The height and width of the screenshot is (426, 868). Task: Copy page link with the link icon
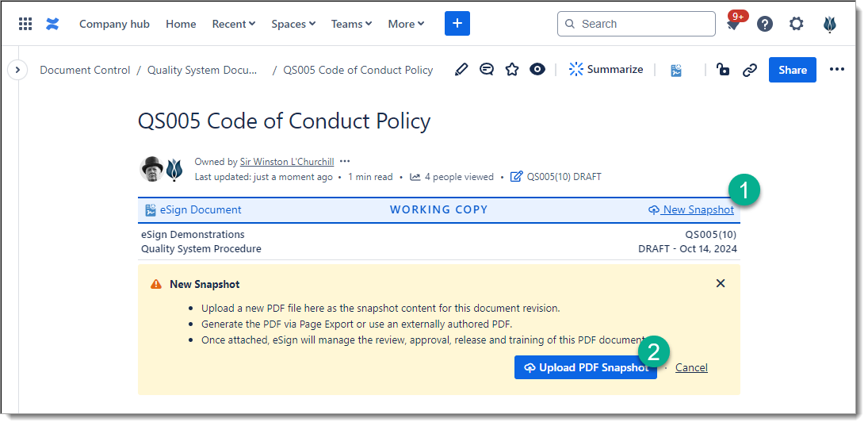tap(749, 70)
